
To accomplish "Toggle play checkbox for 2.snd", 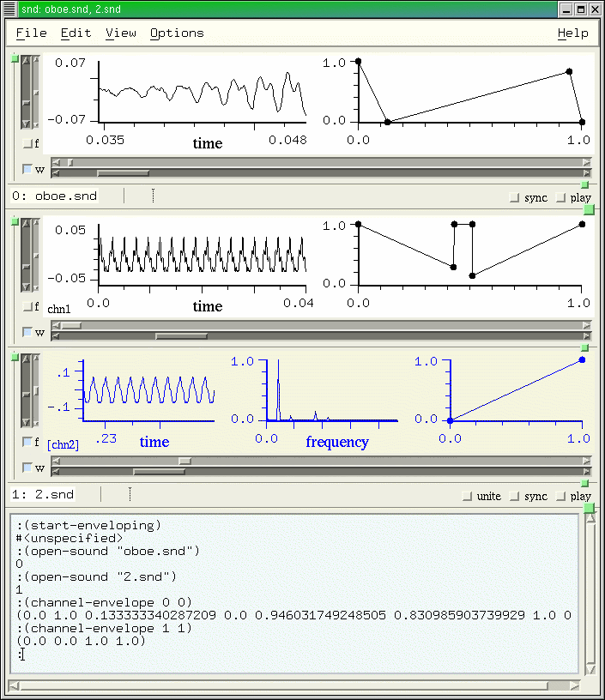I will point(561,496).
